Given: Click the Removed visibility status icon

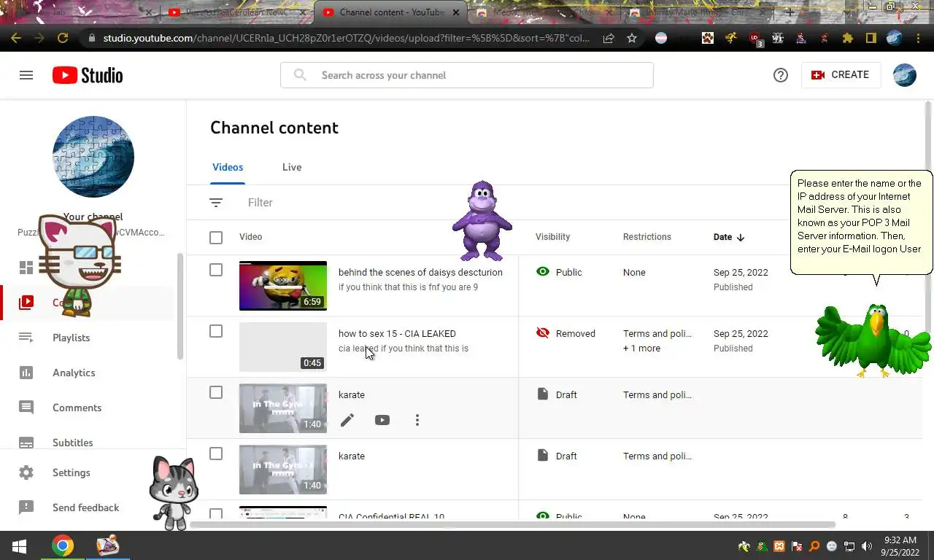Looking at the screenshot, I should click(x=542, y=333).
